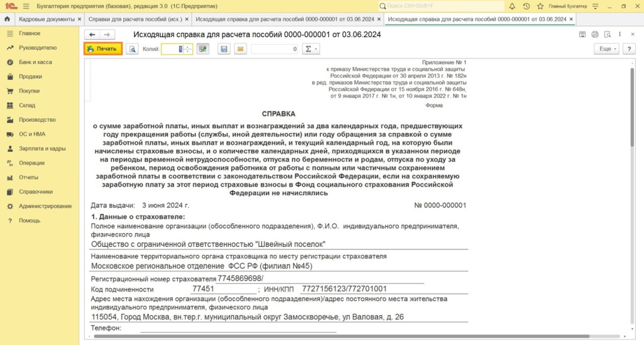Viewport: 644px width, 345px height.
Task: Open print preview with magnifier icon
Action: (132, 49)
